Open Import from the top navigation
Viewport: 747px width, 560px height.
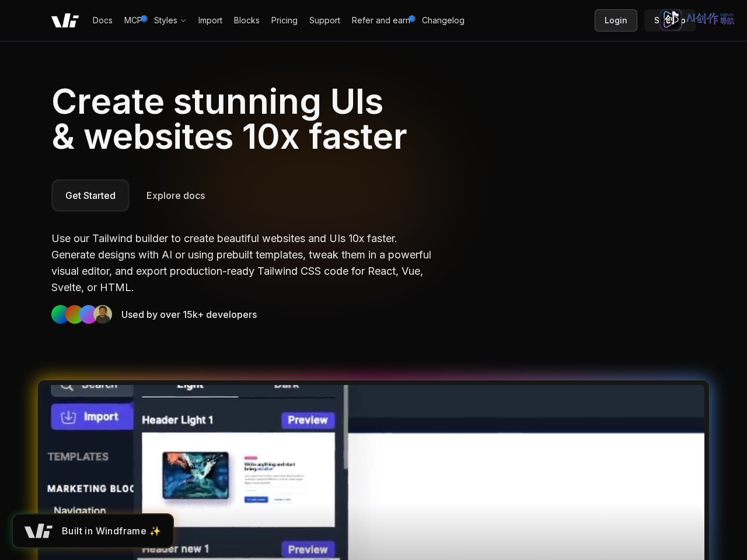[210, 20]
